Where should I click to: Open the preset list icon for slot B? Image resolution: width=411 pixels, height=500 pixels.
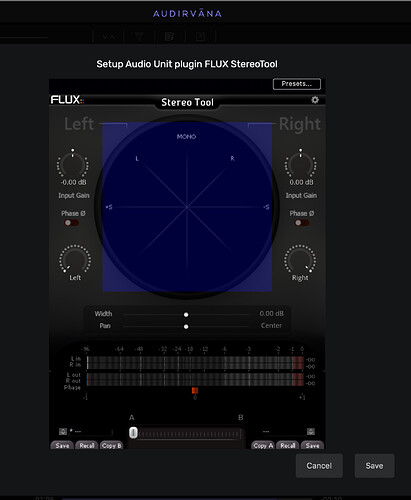pos(311,432)
